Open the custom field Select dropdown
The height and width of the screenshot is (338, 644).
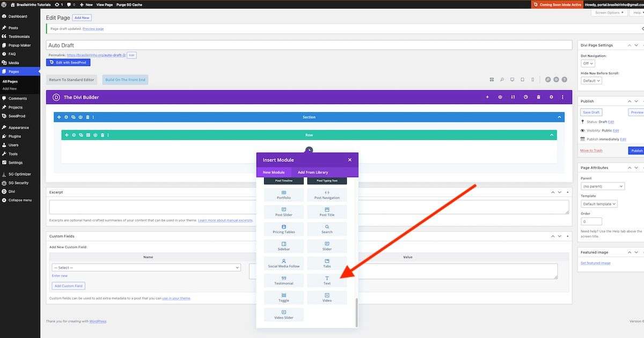[146, 268]
